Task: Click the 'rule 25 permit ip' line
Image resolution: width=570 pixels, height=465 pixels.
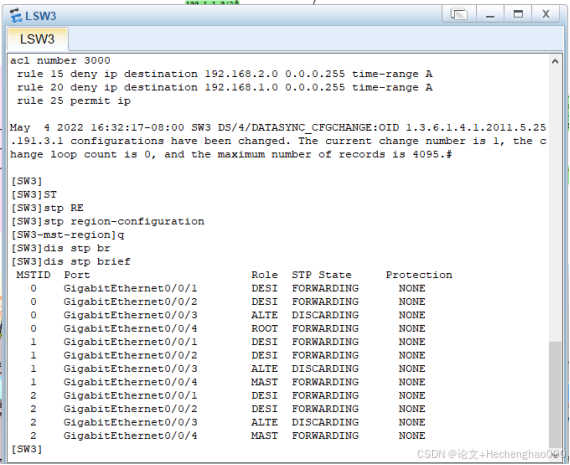Action: [74, 101]
